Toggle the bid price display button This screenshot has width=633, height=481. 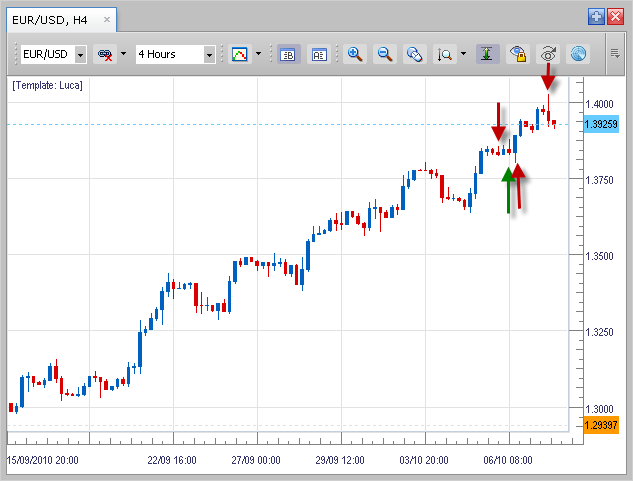288,54
